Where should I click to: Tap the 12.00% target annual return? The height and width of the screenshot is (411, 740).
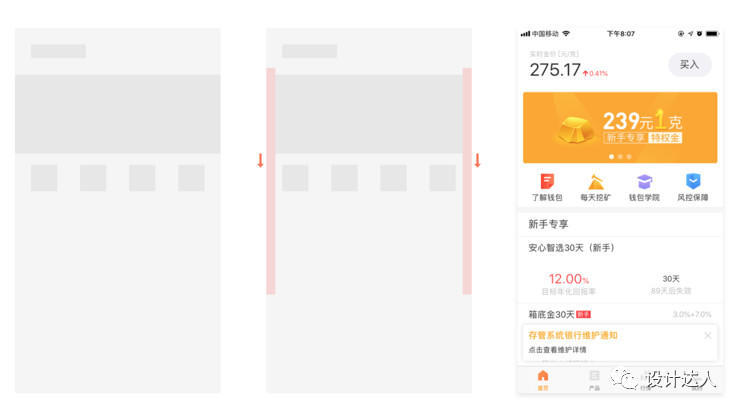pos(568,279)
